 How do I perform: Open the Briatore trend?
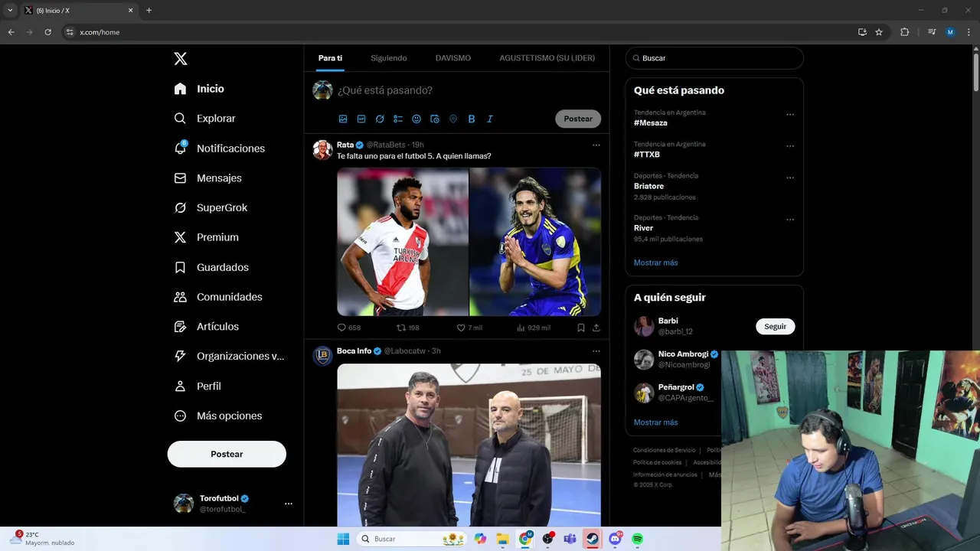[x=648, y=186]
